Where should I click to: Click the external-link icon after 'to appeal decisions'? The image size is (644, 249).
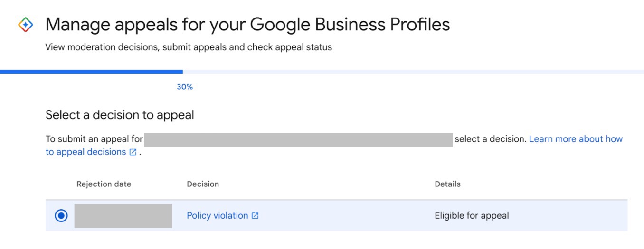pyautogui.click(x=133, y=152)
